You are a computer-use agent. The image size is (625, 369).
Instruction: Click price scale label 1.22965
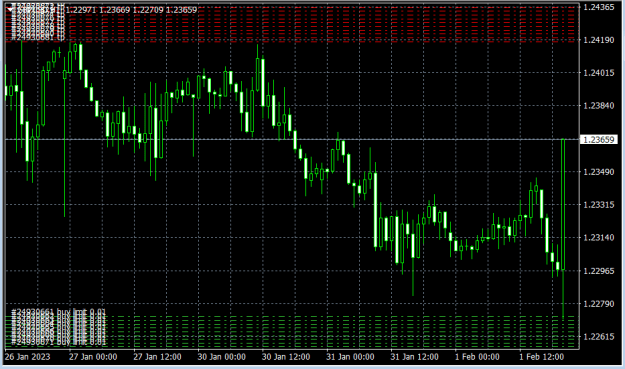599,271
